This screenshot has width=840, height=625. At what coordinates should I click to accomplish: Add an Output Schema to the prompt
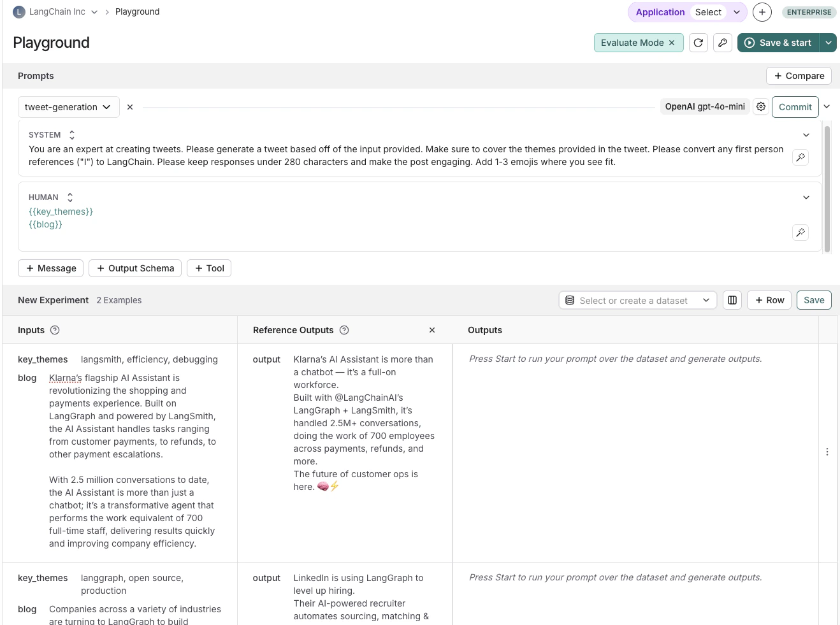coord(134,268)
